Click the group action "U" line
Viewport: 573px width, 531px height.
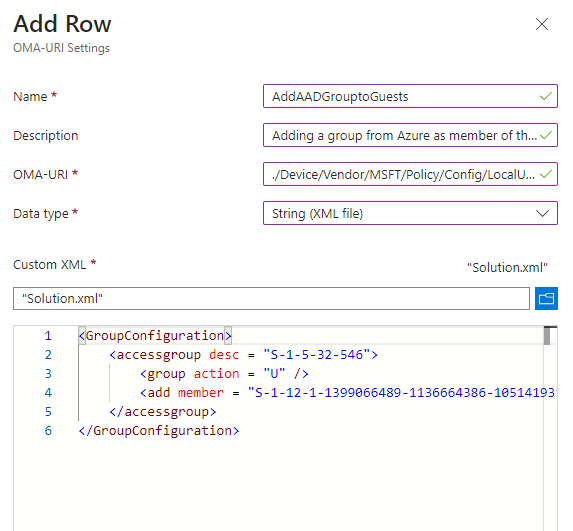coord(224,373)
